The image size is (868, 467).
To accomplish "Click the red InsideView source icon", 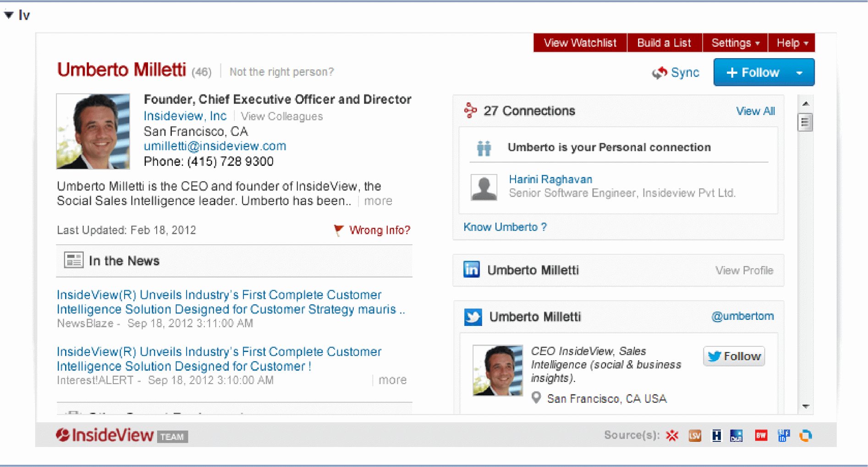I will click(672, 435).
